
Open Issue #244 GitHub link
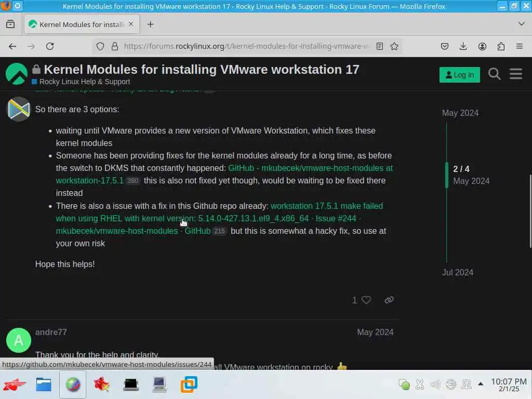coord(219,218)
